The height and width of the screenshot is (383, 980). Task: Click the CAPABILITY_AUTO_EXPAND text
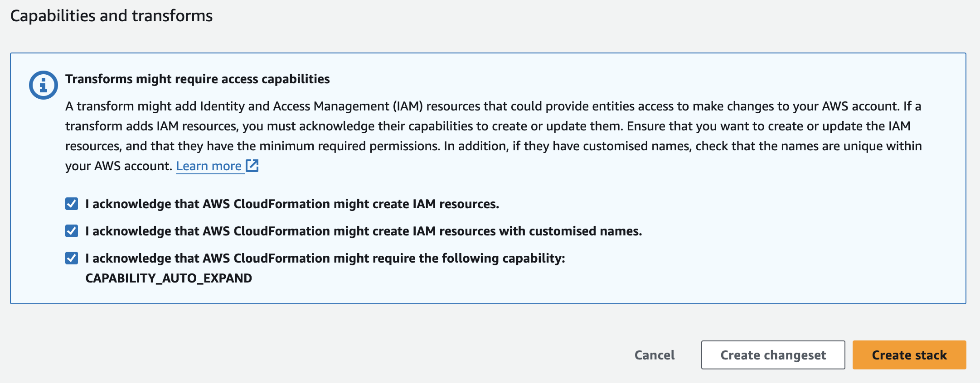pyautogui.click(x=169, y=278)
